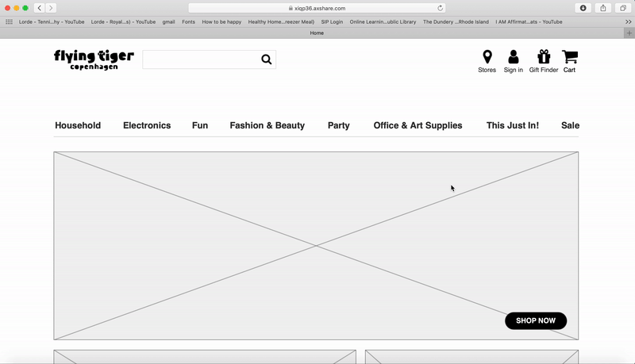Open Safari downloads icon

coord(583,8)
